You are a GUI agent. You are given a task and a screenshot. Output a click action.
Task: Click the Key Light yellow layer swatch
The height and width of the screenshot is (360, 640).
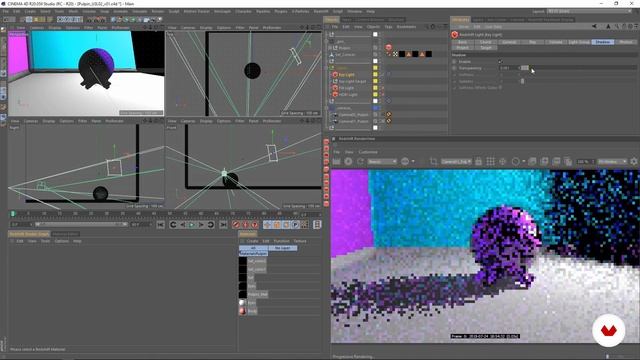pos(375,75)
